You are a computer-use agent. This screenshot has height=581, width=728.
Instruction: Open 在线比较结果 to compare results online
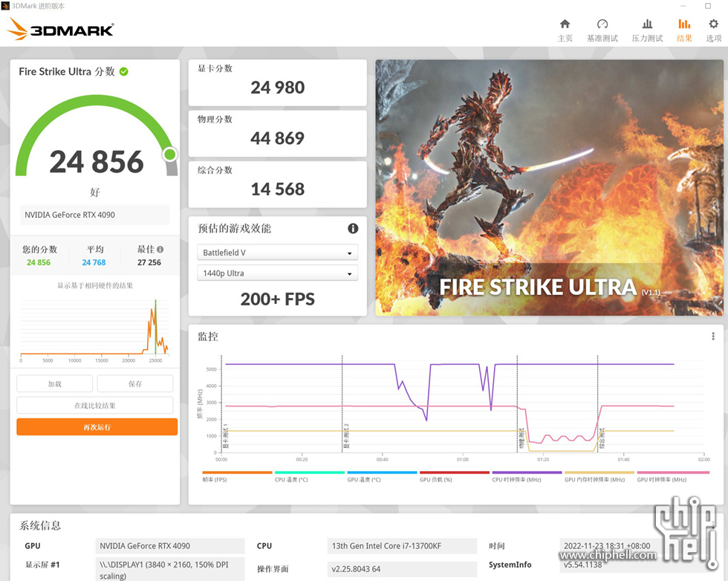(x=96, y=405)
